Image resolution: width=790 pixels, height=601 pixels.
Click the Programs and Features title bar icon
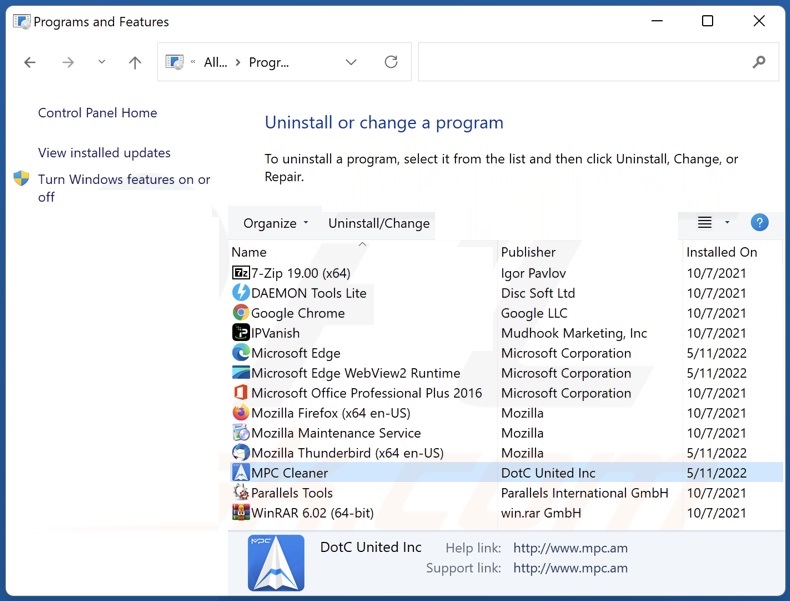22,22
